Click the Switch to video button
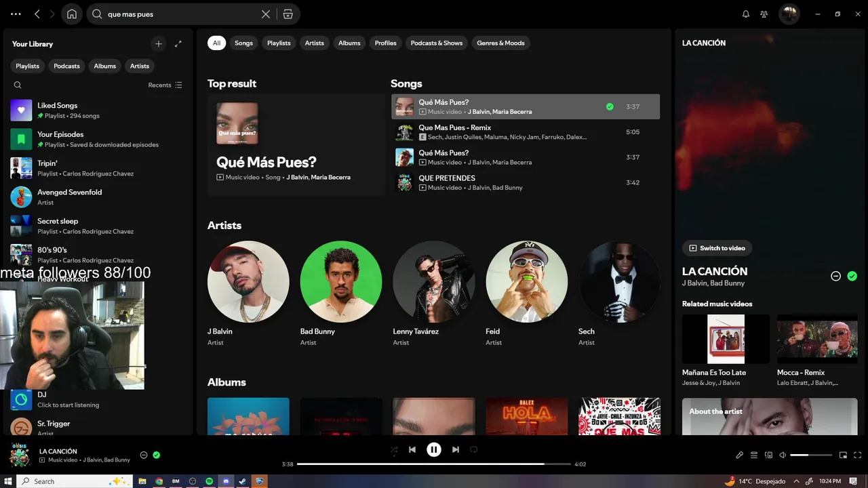 coord(717,249)
